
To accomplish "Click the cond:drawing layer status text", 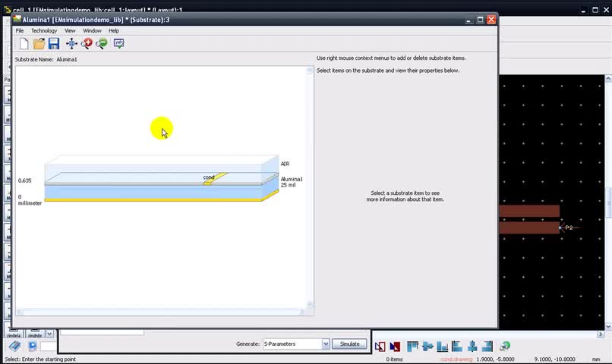I will point(456,359).
